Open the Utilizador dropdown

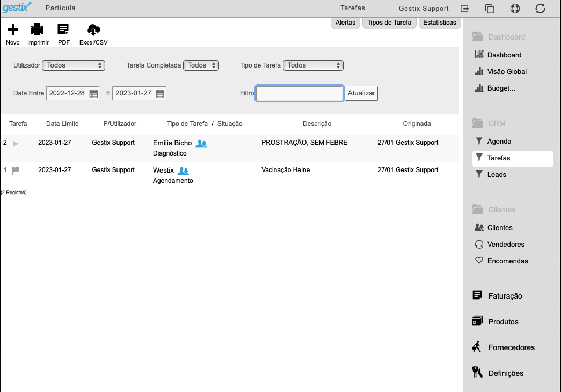tap(74, 65)
